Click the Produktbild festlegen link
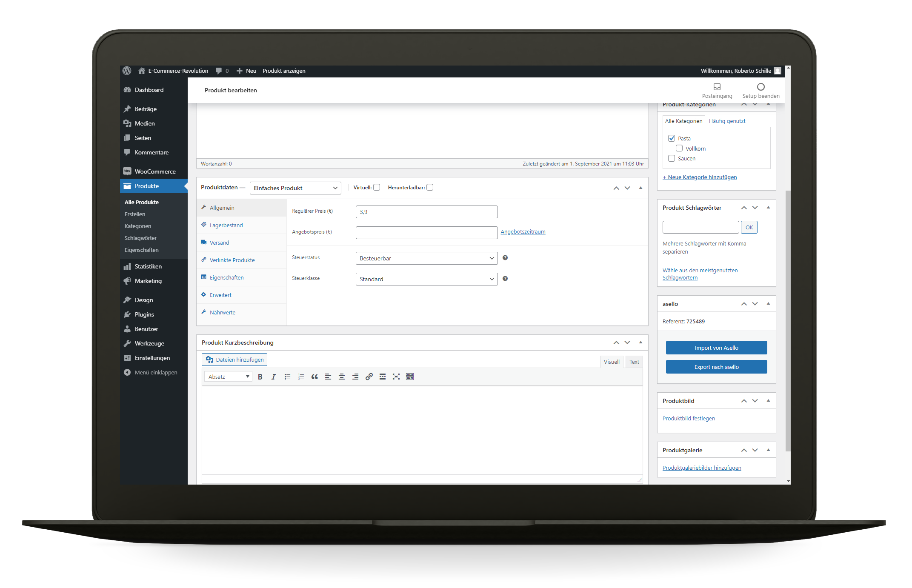The width and height of the screenshot is (912, 588). tap(689, 418)
